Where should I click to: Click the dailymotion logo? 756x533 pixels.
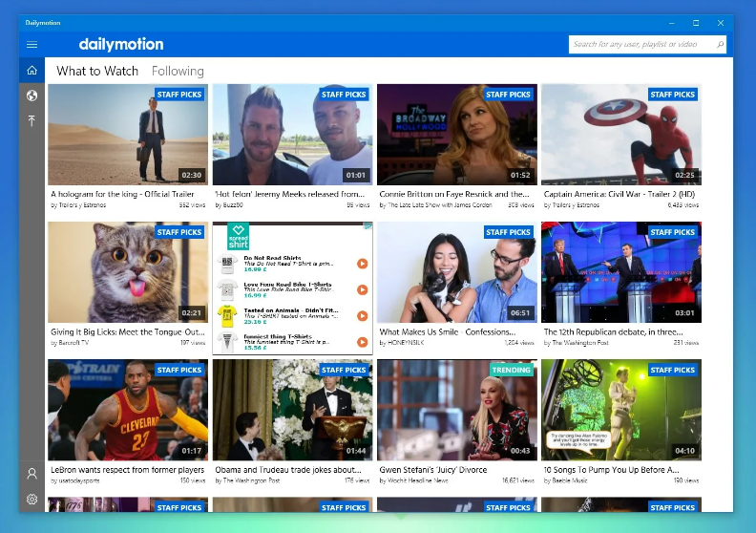point(121,44)
